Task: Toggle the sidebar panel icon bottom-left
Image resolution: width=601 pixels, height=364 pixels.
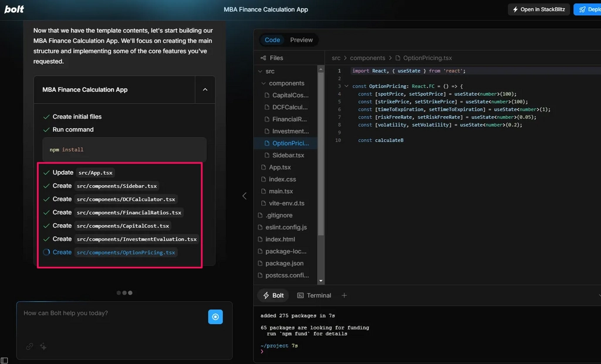Action: click(4, 360)
